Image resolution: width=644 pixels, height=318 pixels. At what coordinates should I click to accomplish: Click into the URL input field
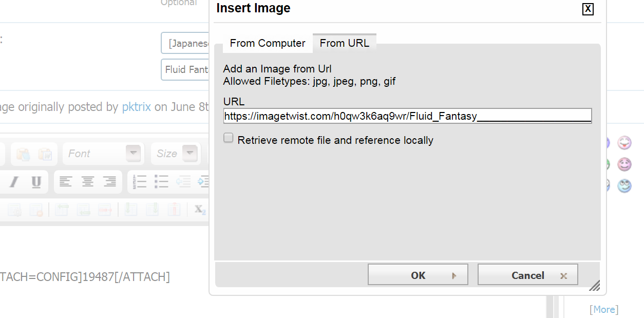[x=408, y=116]
